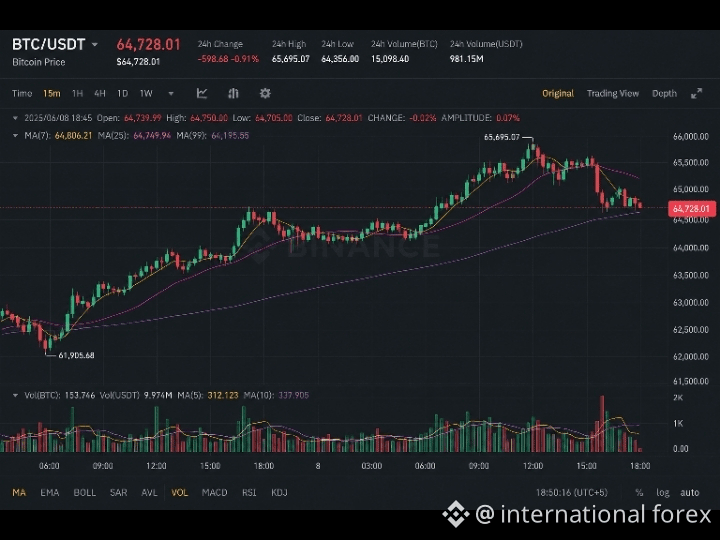This screenshot has width=720, height=540.
Task: Select the Time interval option
Action: pos(22,93)
